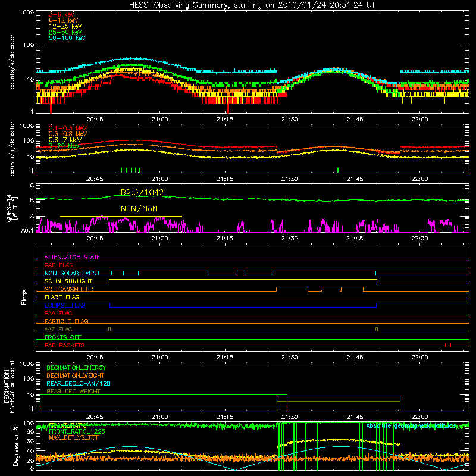Click the MAX_DET_VS_TOT legend label
476x476 pixels.
point(73,437)
